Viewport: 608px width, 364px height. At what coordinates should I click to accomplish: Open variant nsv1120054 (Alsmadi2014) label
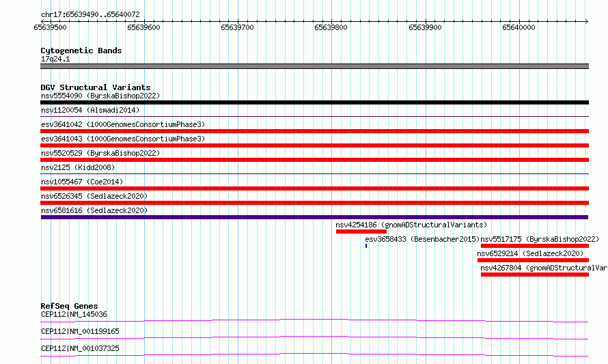click(x=90, y=110)
